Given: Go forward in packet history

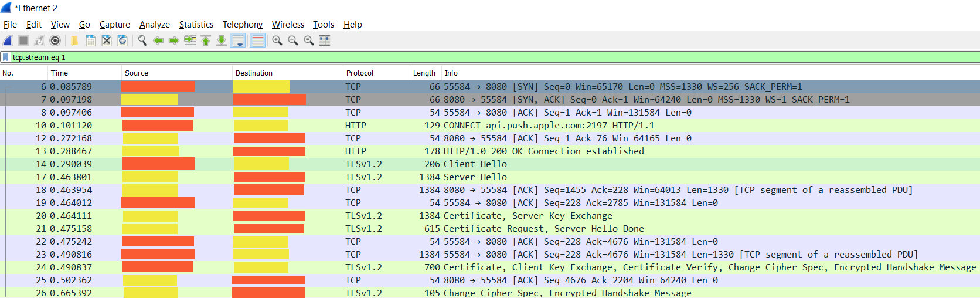Looking at the screenshot, I should pos(173,40).
